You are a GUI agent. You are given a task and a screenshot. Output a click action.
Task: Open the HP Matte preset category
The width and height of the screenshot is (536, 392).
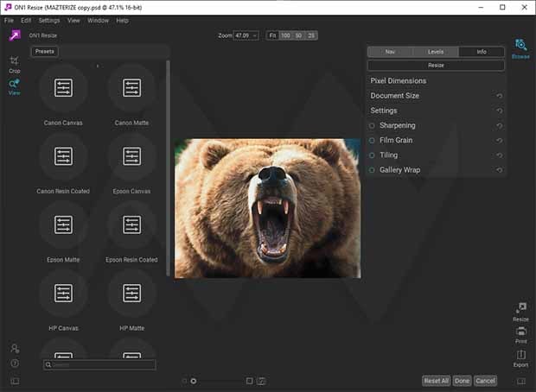point(131,294)
